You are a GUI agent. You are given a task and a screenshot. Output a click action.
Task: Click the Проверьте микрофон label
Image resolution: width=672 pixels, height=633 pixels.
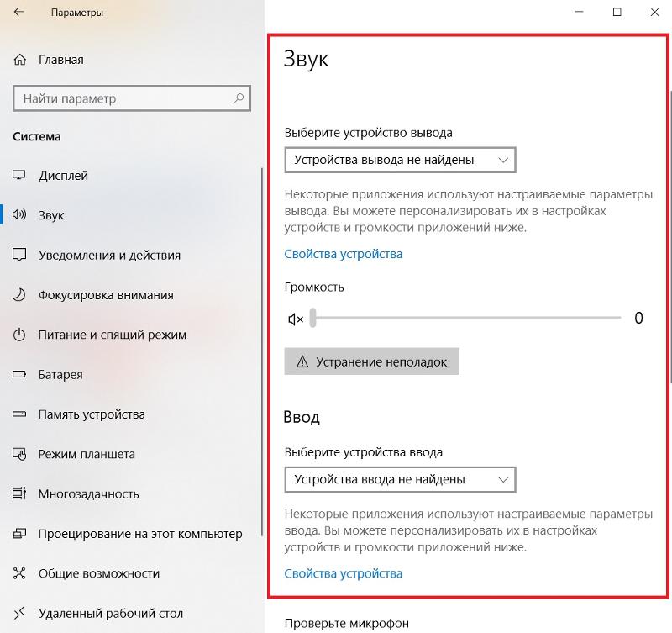(x=346, y=623)
